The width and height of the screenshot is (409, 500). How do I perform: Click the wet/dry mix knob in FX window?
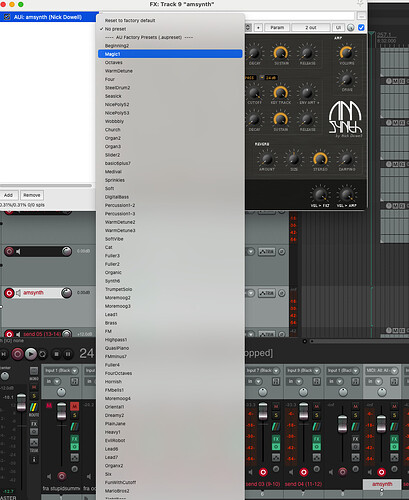350,28
